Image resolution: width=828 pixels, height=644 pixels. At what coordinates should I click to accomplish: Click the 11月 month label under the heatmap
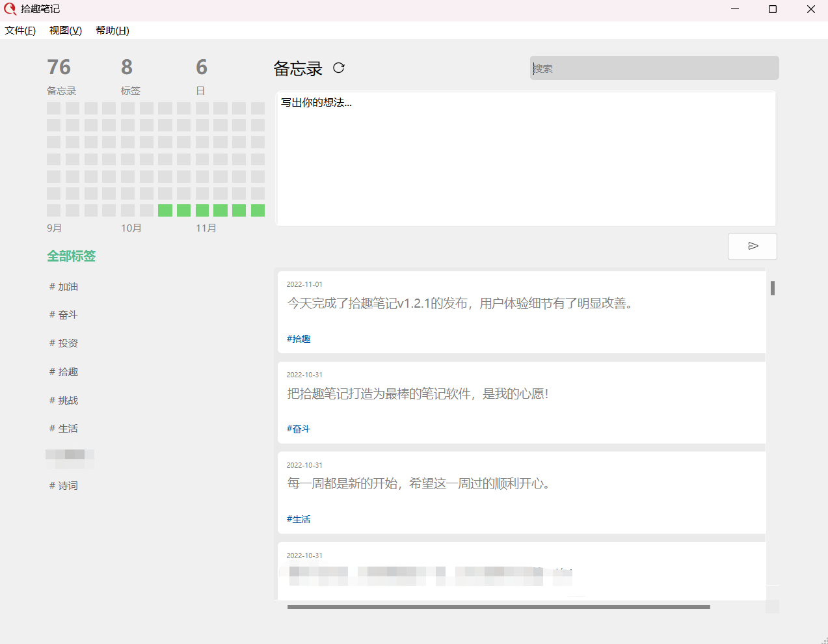(x=206, y=228)
